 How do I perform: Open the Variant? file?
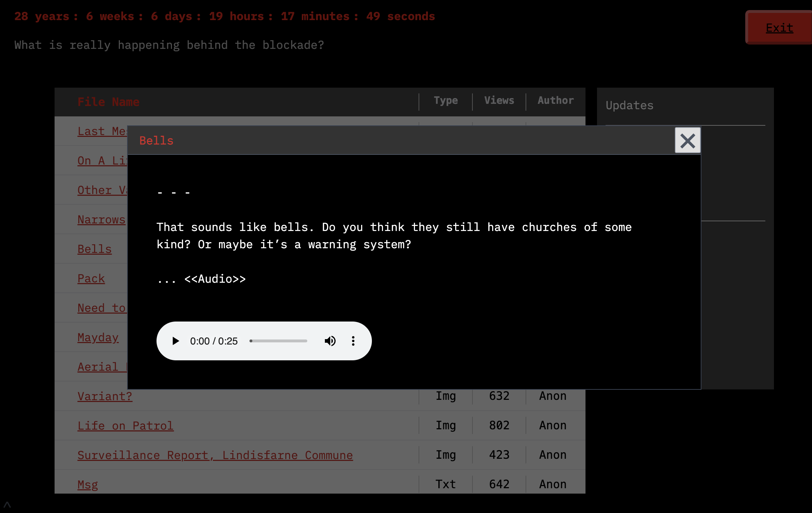105,396
